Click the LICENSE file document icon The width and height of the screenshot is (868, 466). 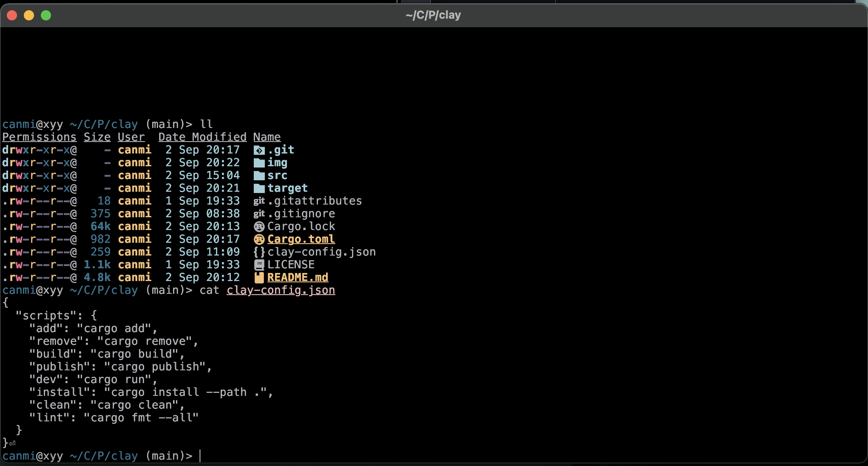pyautogui.click(x=259, y=265)
